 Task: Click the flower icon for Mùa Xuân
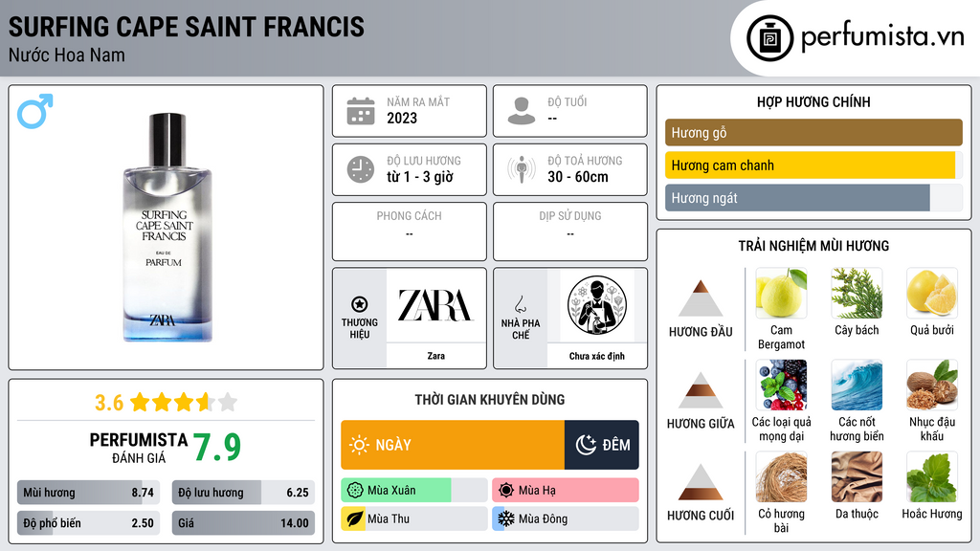tap(355, 491)
